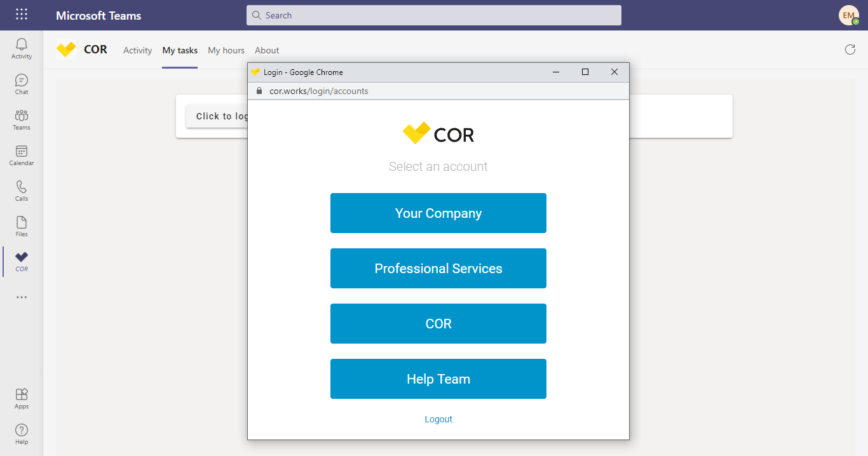Close the Login Chrome window

click(x=614, y=72)
